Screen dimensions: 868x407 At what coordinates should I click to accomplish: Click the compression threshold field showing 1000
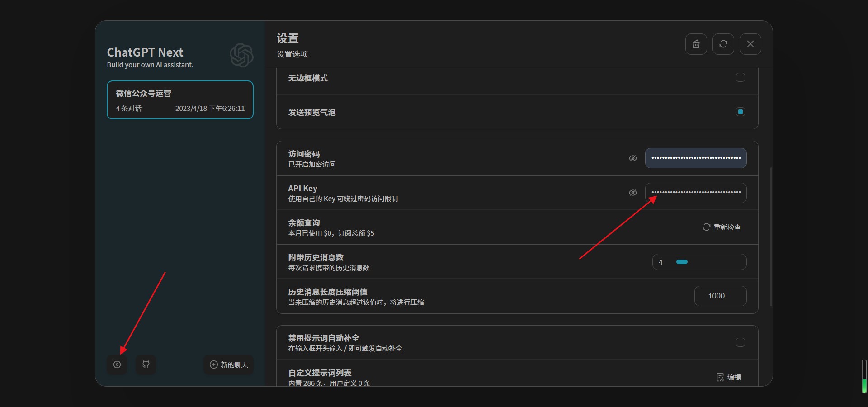(720, 296)
